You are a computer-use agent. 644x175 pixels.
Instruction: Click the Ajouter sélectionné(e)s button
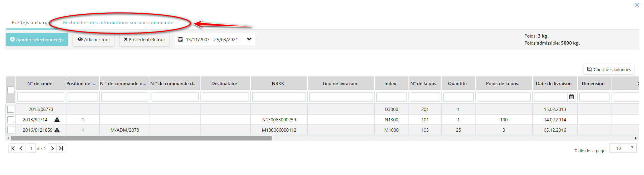(37, 40)
